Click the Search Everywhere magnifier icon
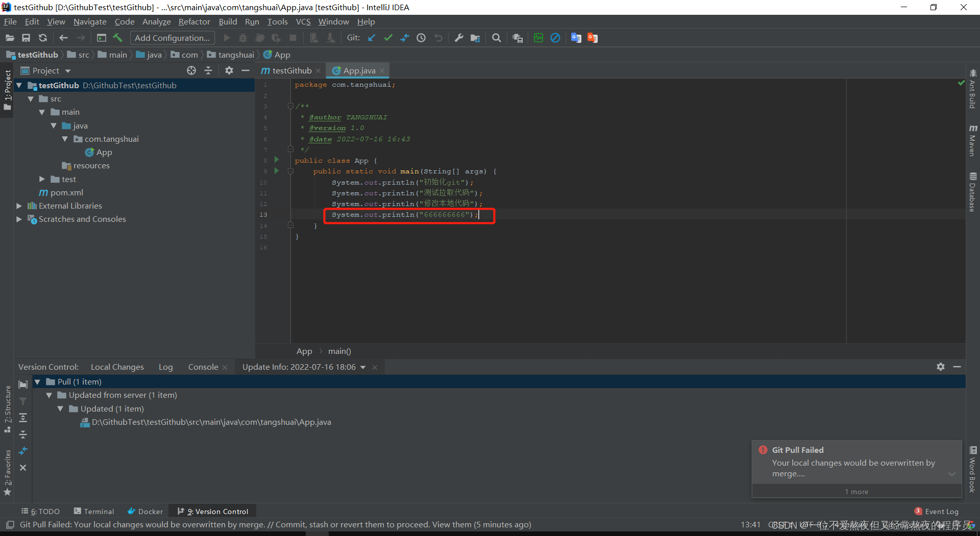The height and width of the screenshot is (536, 980). 496,38
